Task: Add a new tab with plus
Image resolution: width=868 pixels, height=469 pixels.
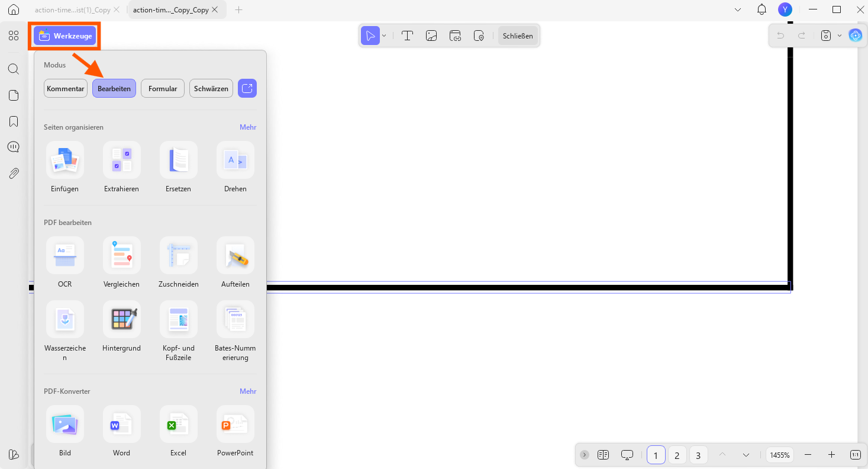Action: click(238, 10)
